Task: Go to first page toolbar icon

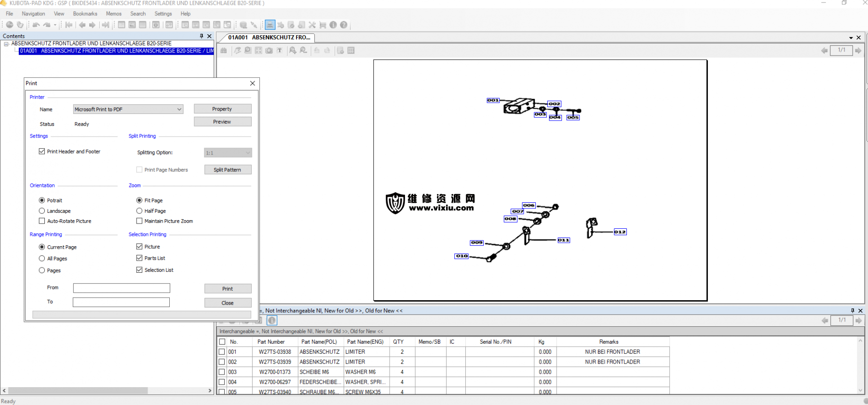Action: click(69, 25)
